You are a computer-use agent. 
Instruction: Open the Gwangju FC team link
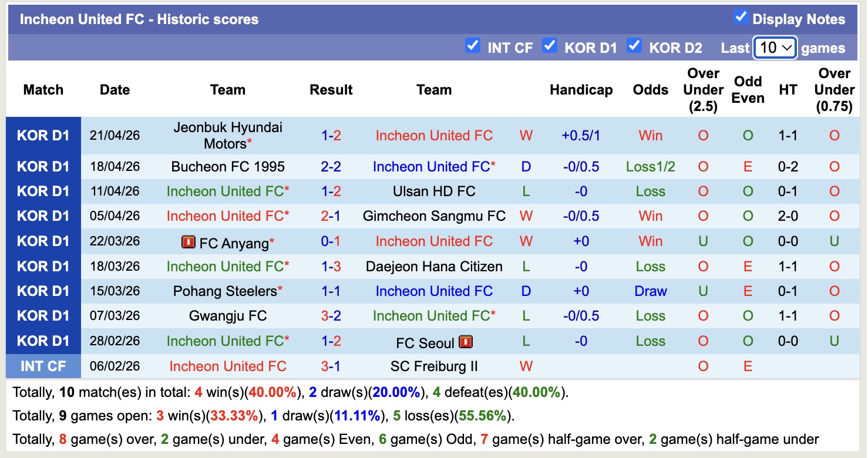pos(228,316)
